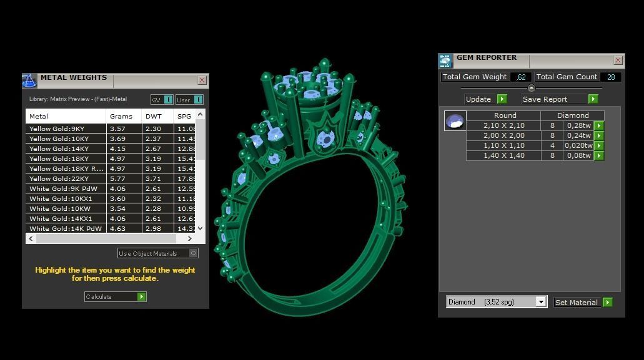Select the Yellow Gold:14KY row
644x360 pixels.
point(111,148)
